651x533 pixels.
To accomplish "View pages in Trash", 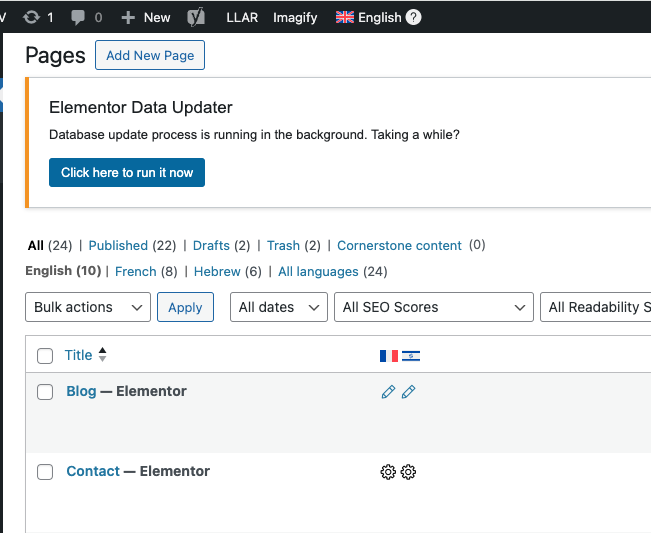I will [x=283, y=245].
